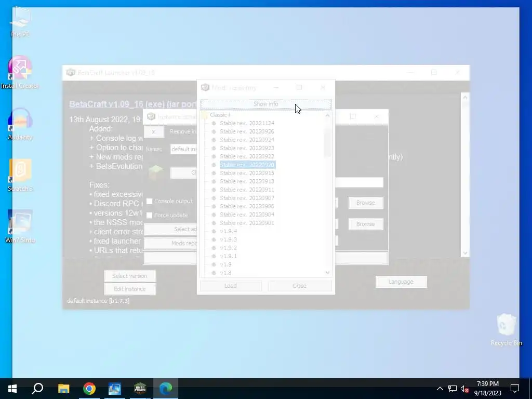532x399 pixels.
Task: Click Edit instance in BetaCraft Launcher
Action: (130, 289)
